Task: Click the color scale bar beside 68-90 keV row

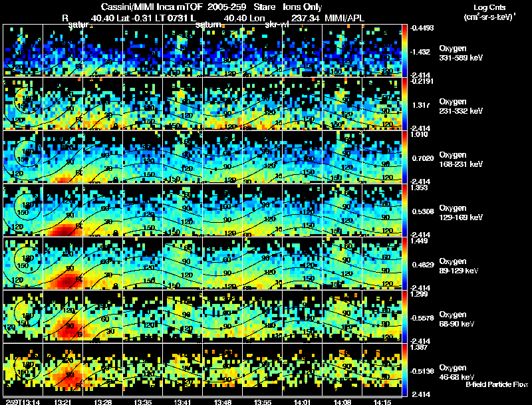Action: pos(404,317)
